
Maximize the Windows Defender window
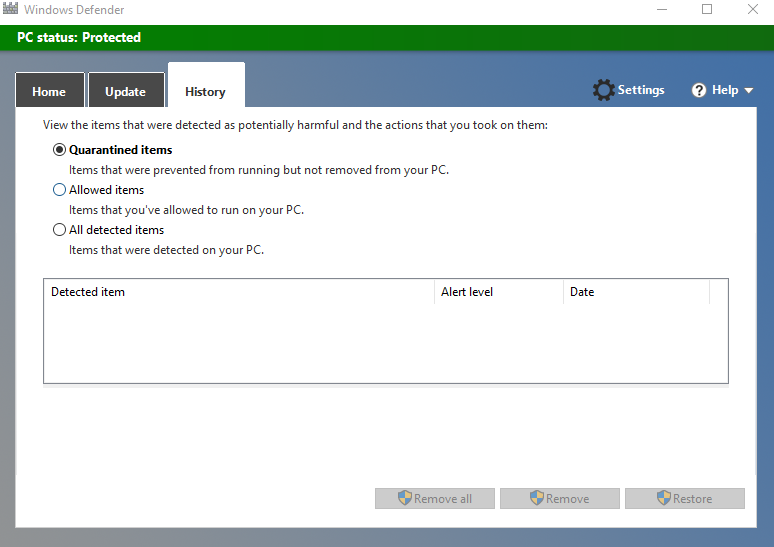pyautogui.click(x=707, y=9)
